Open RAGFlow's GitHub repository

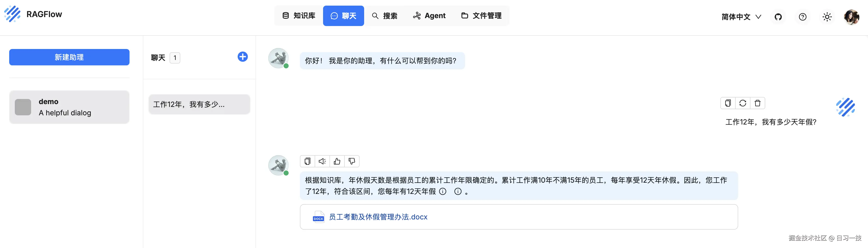[x=778, y=17]
